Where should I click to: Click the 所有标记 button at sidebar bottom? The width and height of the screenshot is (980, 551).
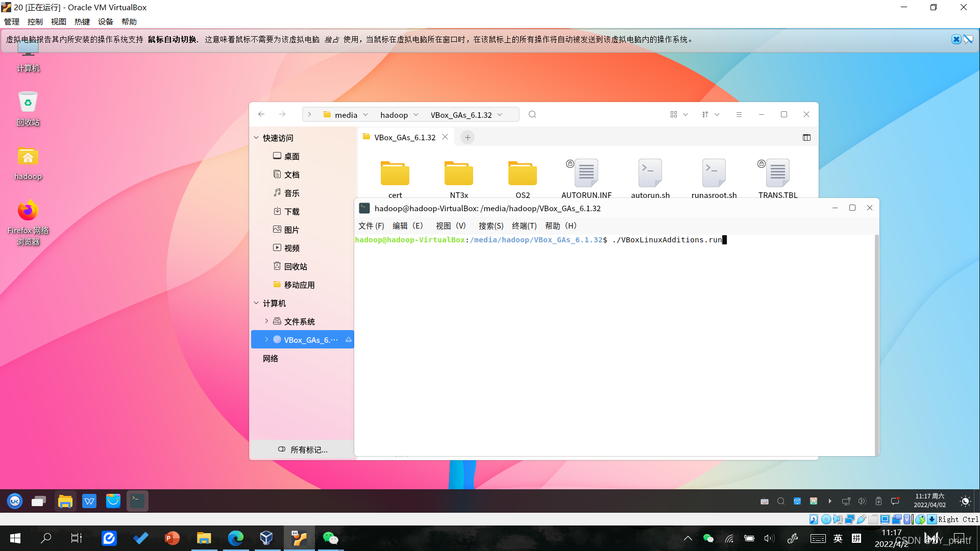[x=303, y=449]
